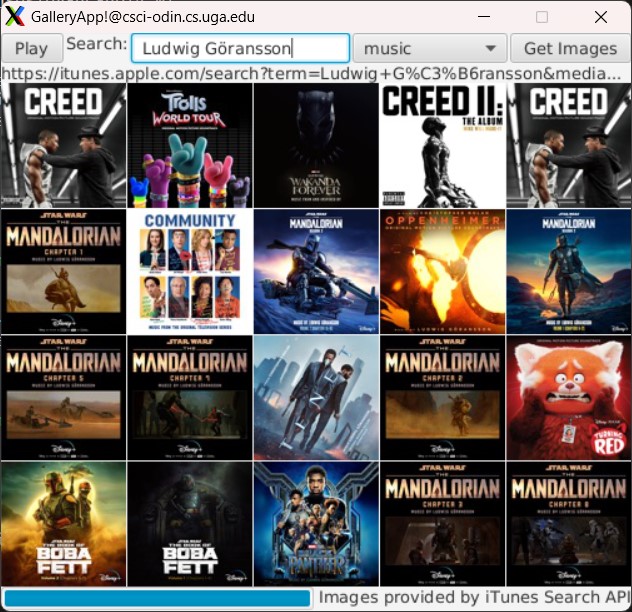632x612 pixels.
Task: Close the GalleryApp window
Action: click(601, 17)
